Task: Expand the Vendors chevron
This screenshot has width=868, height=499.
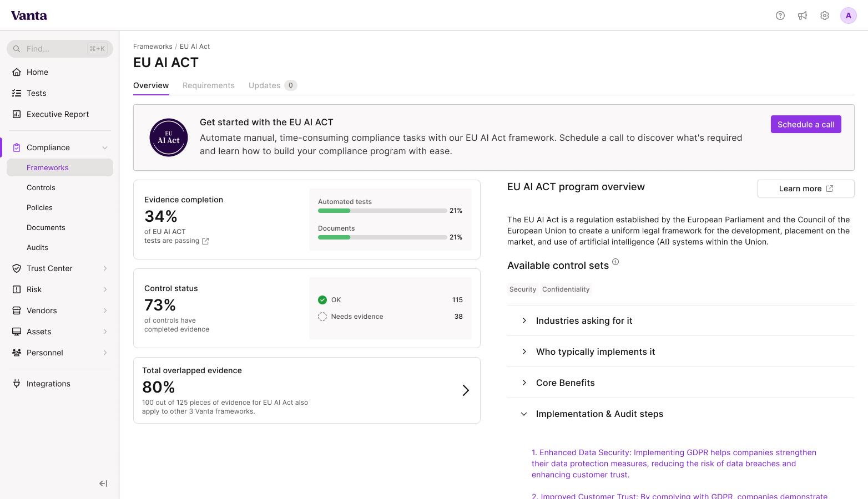Action: click(x=105, y=310)
